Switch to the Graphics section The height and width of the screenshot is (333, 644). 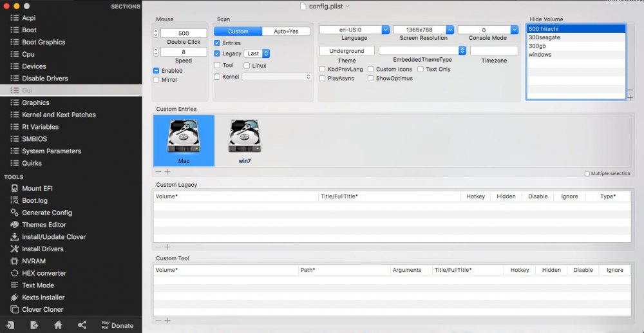point(35,102)
